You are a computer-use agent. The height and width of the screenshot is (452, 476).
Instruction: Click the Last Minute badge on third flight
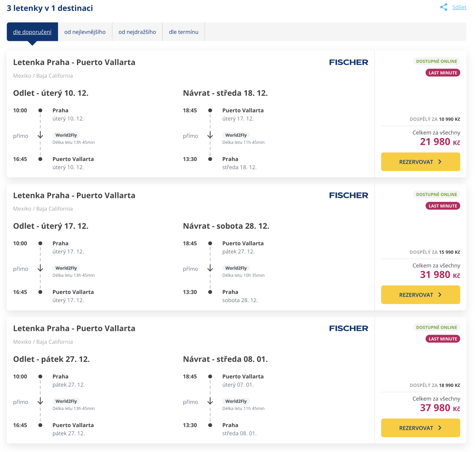(x=443, y=339)
